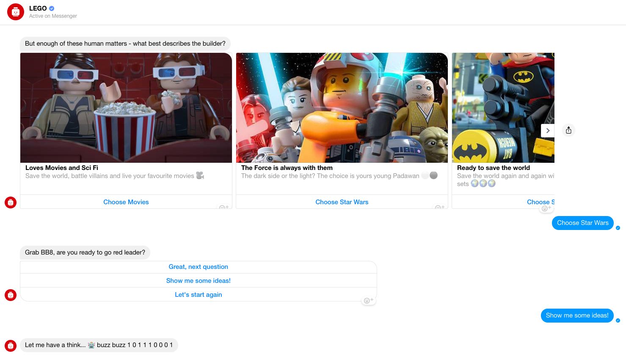Click Let me have a think buzz buzz message
Screen dimensions: 626x364
coord(99,345)
